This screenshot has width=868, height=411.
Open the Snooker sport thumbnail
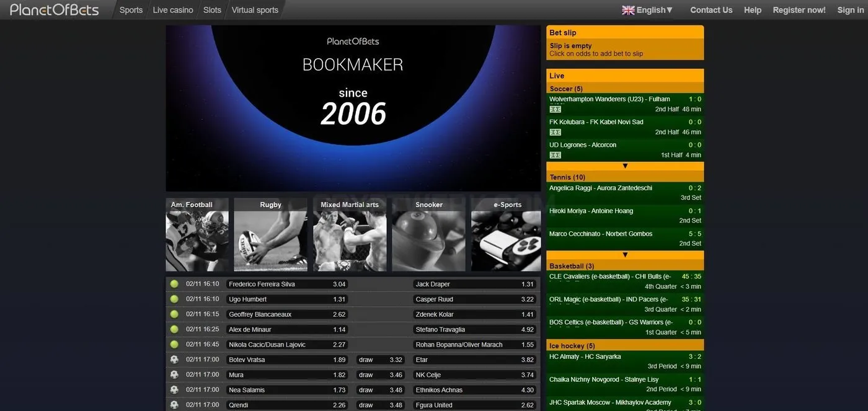428,235
